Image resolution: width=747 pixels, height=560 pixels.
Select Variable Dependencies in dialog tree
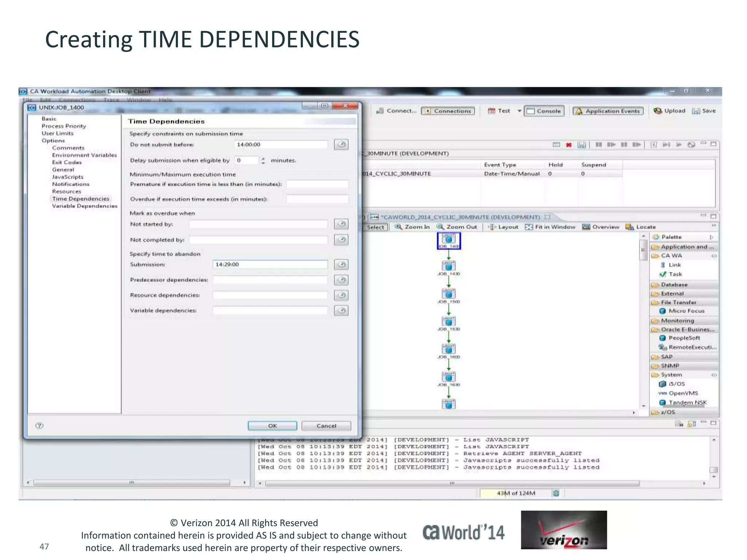(x=85, y=206)
